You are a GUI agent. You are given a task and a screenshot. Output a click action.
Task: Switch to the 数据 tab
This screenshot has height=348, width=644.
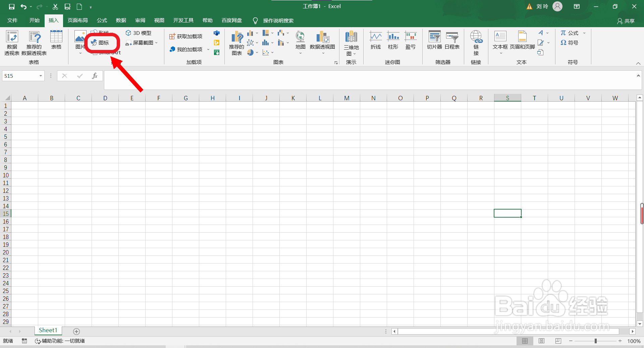121,20
